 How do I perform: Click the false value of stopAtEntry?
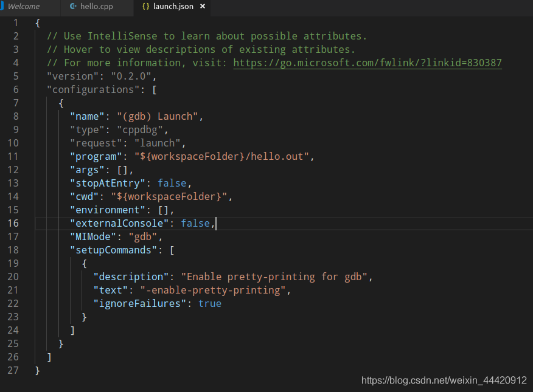[x=172, y=184]
